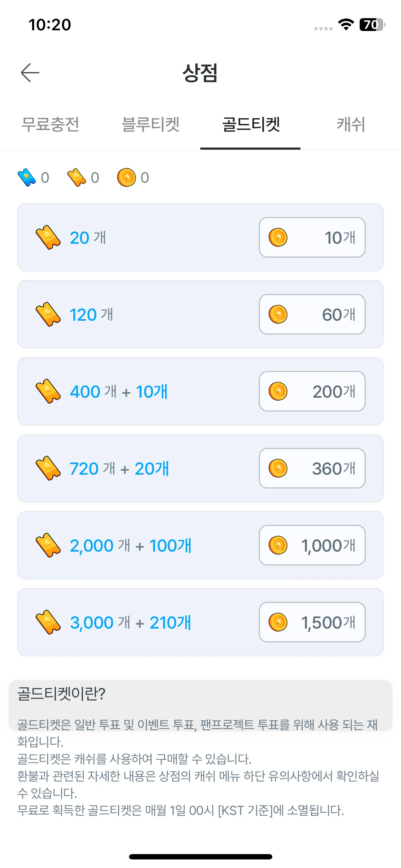Tap the 골드티켓이란? info header
This screenshot has height=868, width=401.
point(61,694)
